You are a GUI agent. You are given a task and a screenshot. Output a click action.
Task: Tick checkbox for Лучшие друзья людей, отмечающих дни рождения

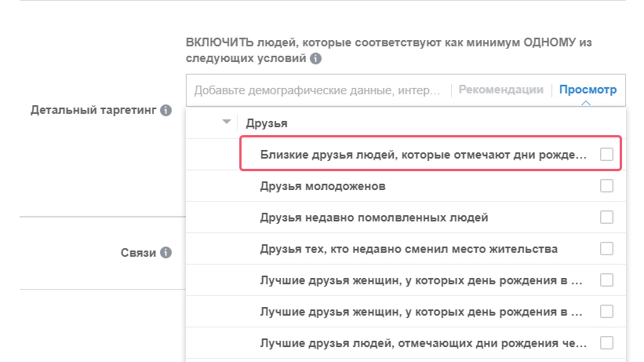[x=606, y=342]
